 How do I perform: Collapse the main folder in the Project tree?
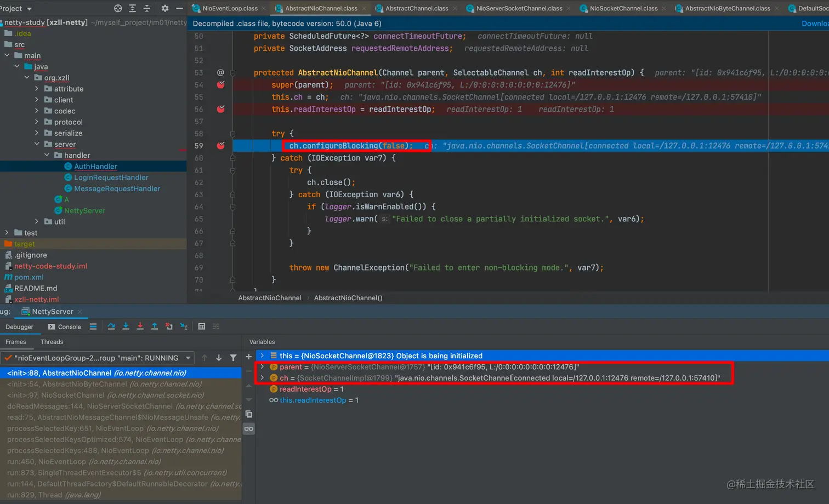pyautogui.click(x=7, y=55)
